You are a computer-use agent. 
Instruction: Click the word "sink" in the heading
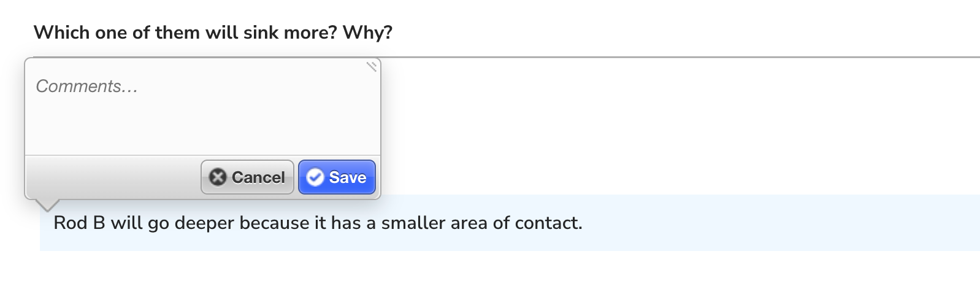261,33
